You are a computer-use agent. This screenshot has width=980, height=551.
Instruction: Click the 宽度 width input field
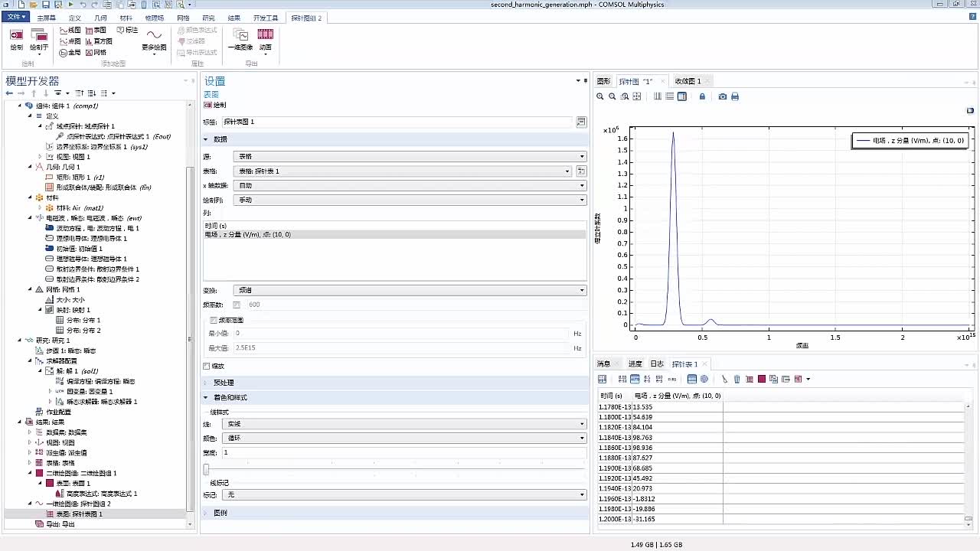(403, 452)
